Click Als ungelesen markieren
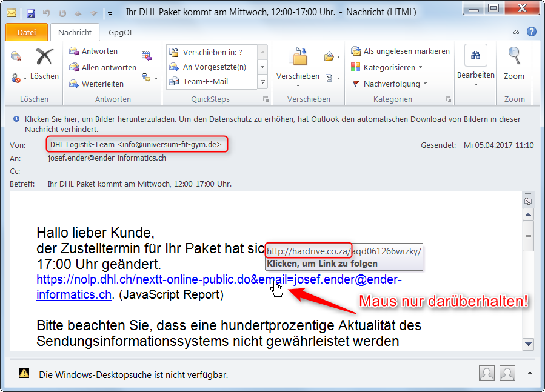The height and width of the screenshot is (392, 545). [400, 51]
